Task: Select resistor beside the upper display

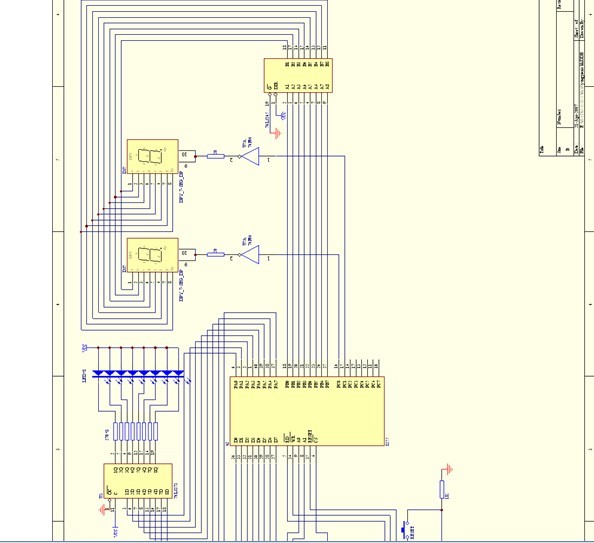Action: 216,156
